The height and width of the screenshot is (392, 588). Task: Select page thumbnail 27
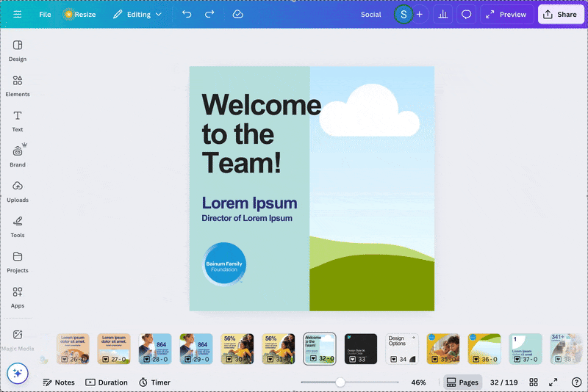[114, 349]
